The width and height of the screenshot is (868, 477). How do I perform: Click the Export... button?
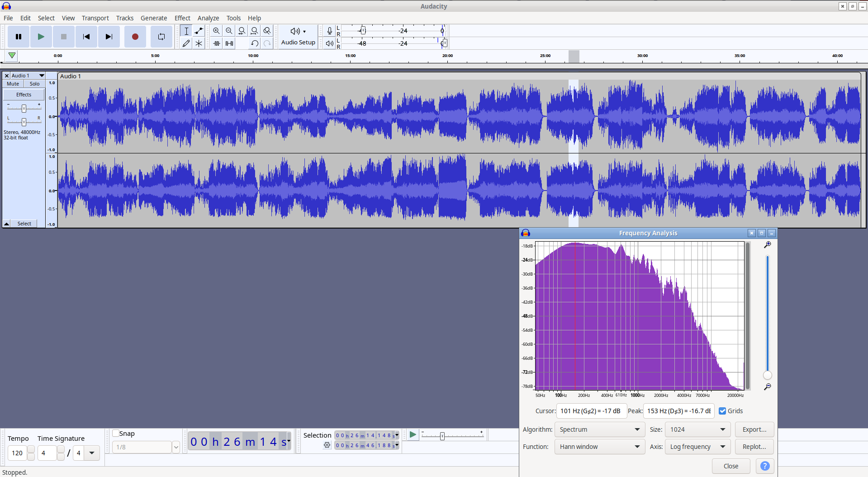[x=754, y=429]
